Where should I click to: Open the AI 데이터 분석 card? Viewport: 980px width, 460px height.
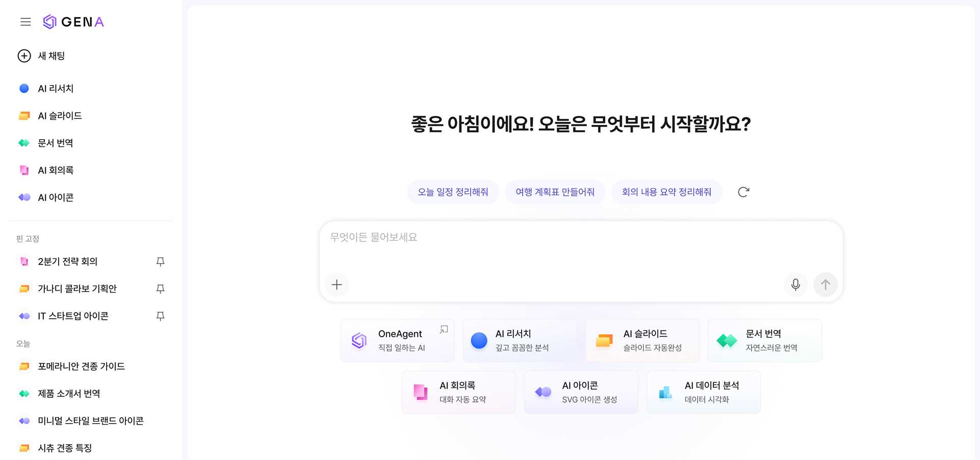[x=704, y=392]
